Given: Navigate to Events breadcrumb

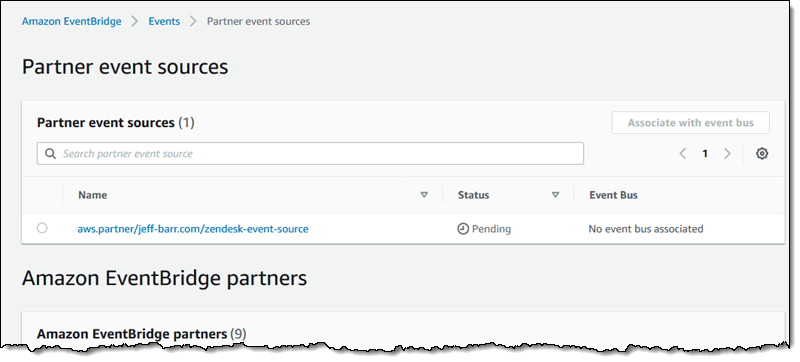Looking at the screenshot, I should (164, 21).
